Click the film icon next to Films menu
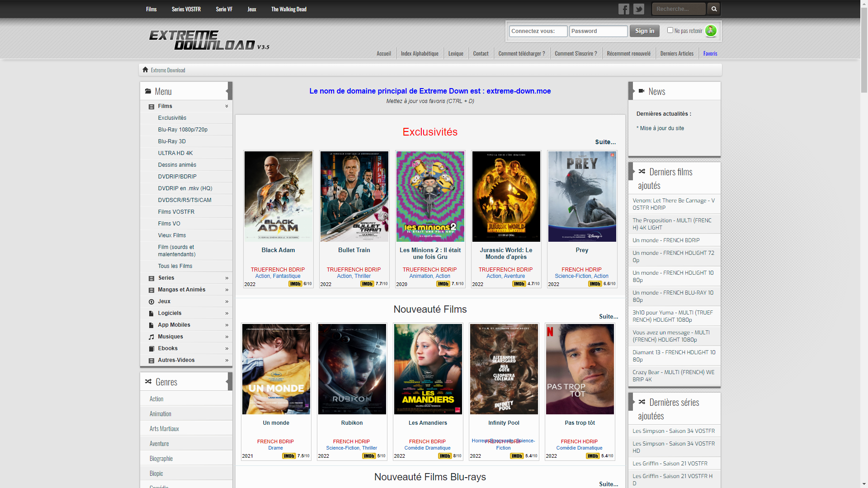Image resolution: width=868 pixels, height=488 pixels. [151, 107]
